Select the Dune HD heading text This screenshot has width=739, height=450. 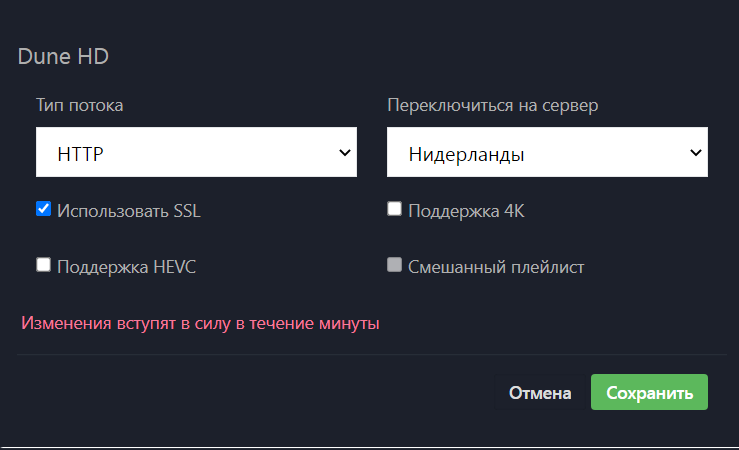pos(63,57)
